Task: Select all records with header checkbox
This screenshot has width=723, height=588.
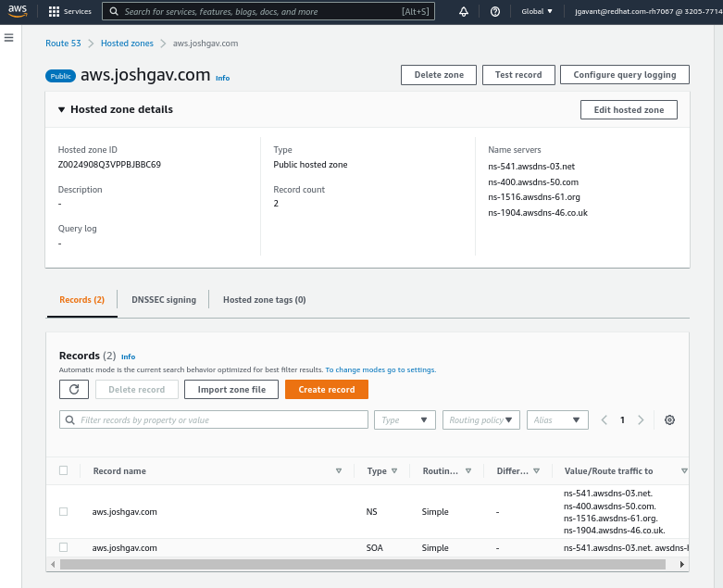Action: click(63, 470)
